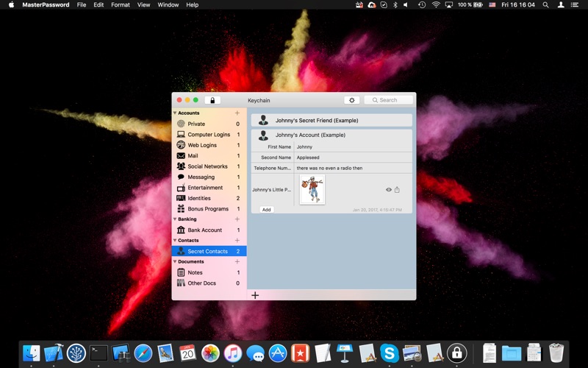The height and width of the screenshot is (368, 588).
Task: Open Trash in the dock
Action: (556, 353)
